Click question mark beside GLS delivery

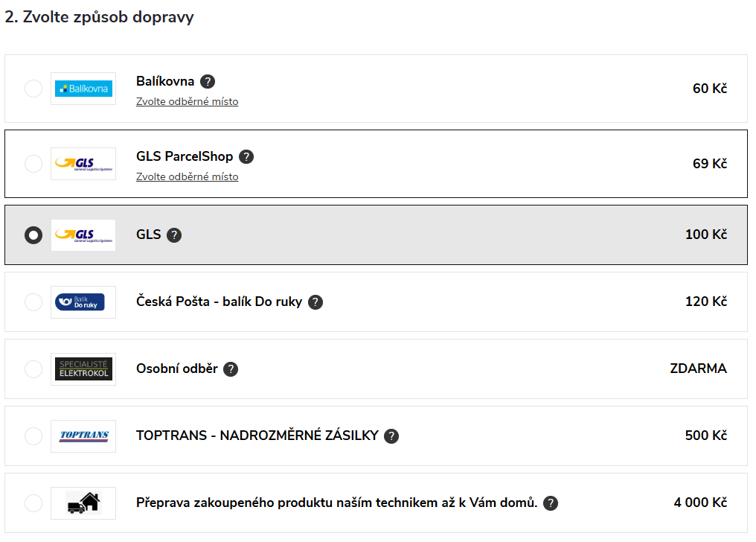pyautogui.click(x=174, y=235)
